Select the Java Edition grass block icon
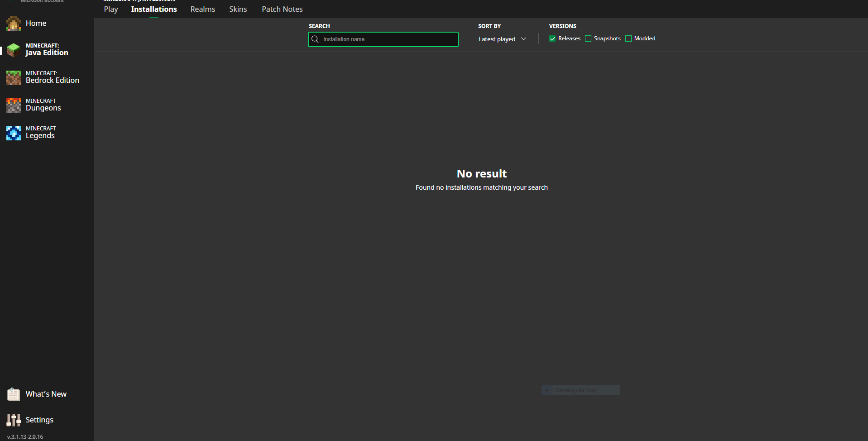The height and width of the screenshot is (441, 868). 14,50
